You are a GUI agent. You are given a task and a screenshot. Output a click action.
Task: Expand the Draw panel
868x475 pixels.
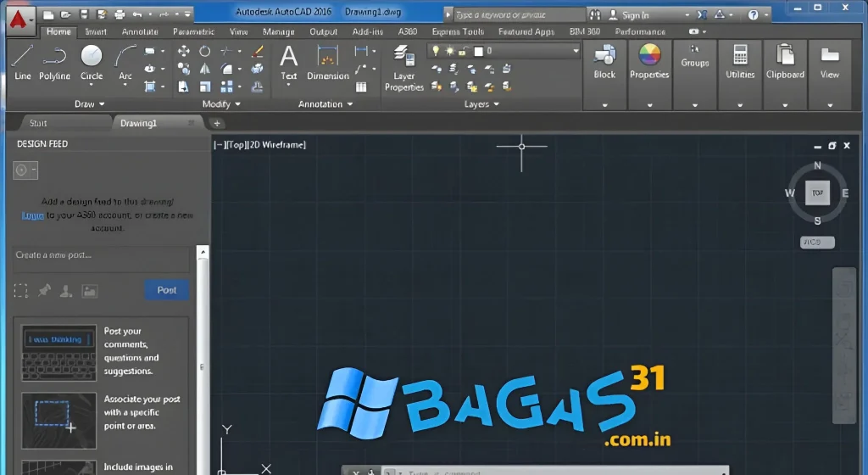(x=90, y=103)
